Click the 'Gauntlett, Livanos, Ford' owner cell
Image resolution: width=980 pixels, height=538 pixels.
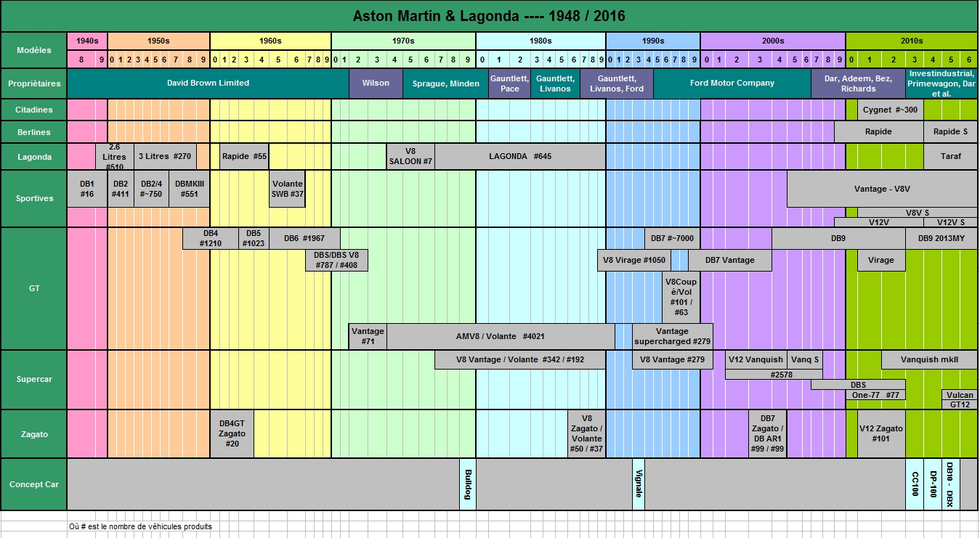616,83
